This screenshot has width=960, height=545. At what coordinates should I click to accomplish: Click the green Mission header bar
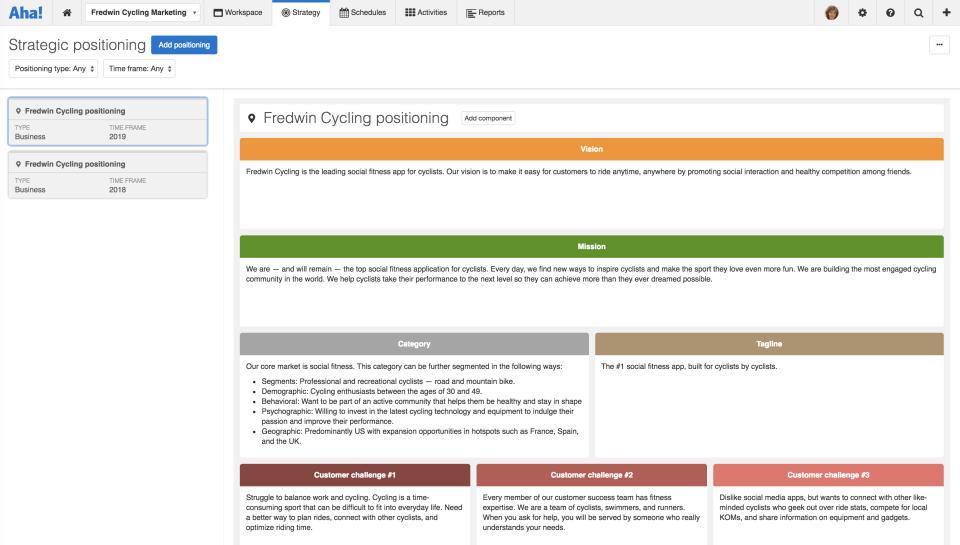pos(591,246)
